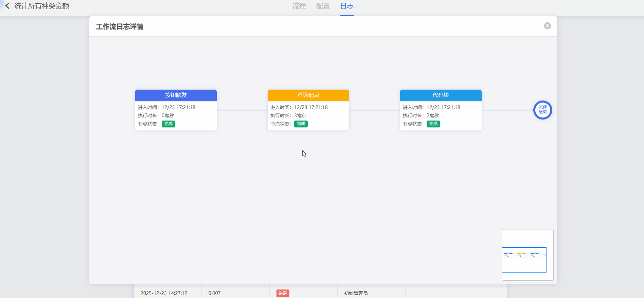The width and height of the screenshot is (644, 298).
Task: Click 完成 status badge in 查询记录 node
Action: pos(301,124)
